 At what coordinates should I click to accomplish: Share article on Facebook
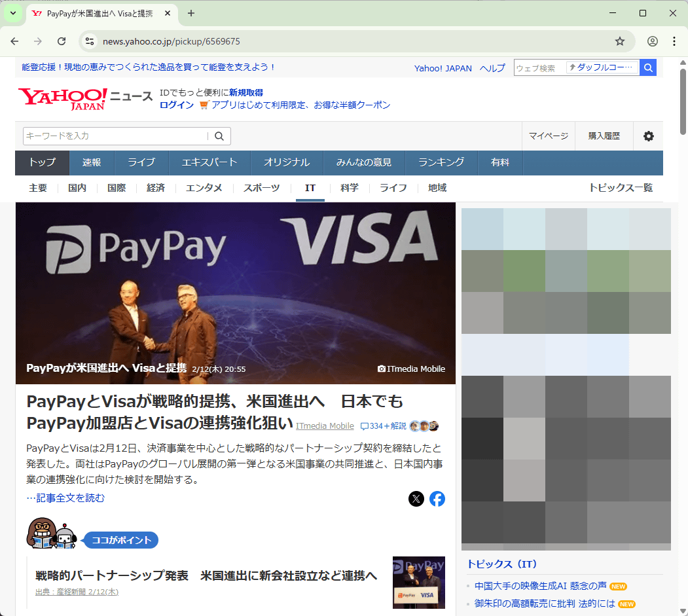click(x=437, y=498)
